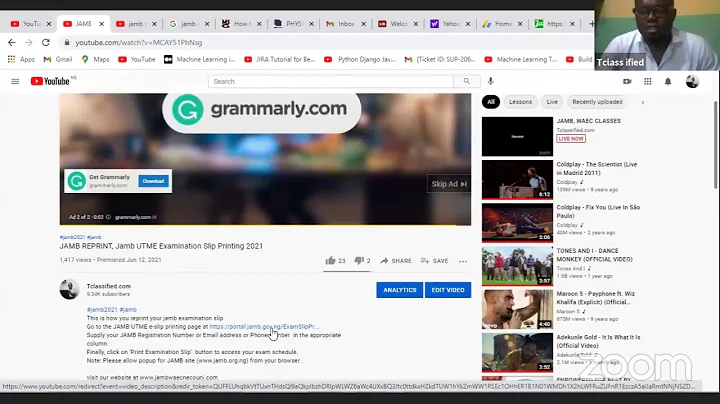
Task: Open the JIRA Tutorial bookmark
Action: (x=280, y=59)
